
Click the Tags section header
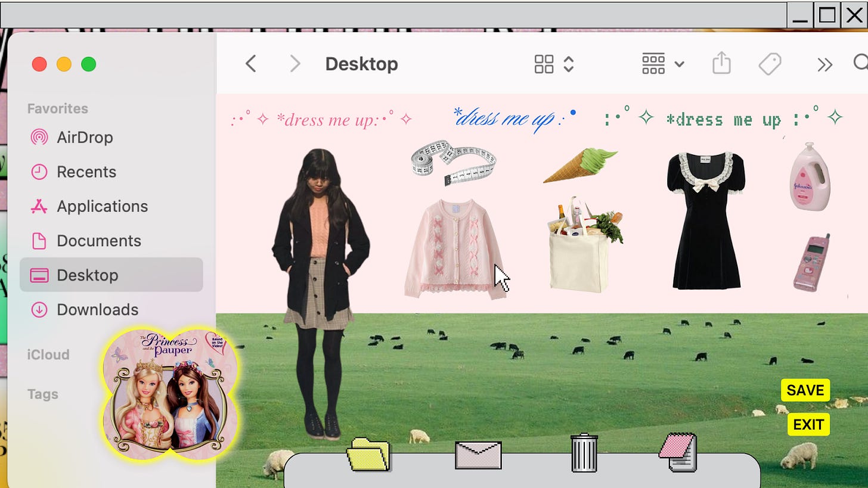point(42,394)
